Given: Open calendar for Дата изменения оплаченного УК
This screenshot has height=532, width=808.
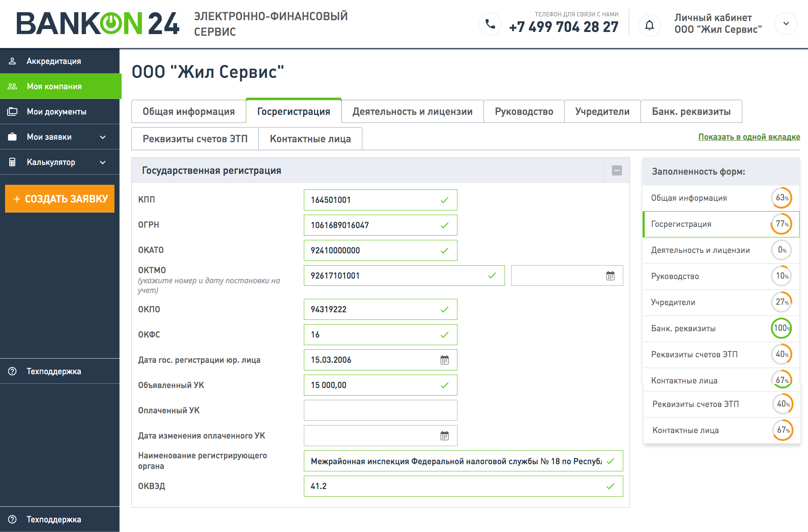Looking at the screenshot, I should tap(444, 436).
